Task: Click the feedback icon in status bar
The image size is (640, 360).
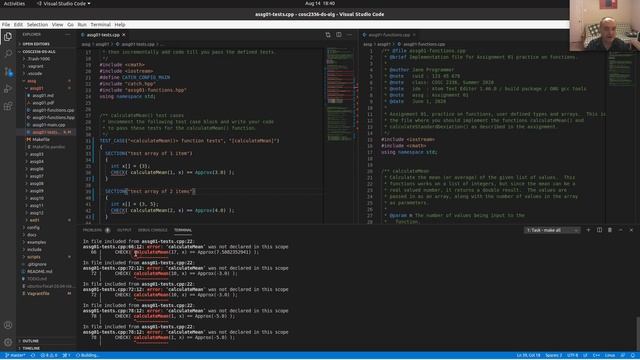Action: (623, 356)
